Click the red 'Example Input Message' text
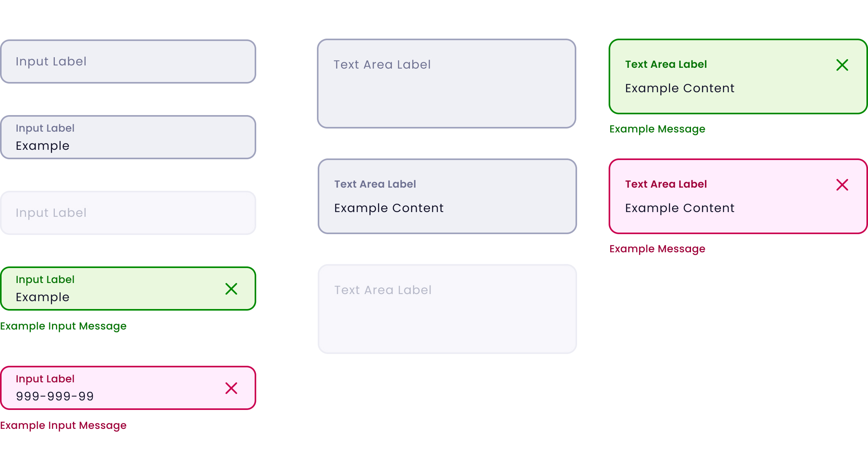The width and height of the screenshot is (868, 473). point(63,426)
